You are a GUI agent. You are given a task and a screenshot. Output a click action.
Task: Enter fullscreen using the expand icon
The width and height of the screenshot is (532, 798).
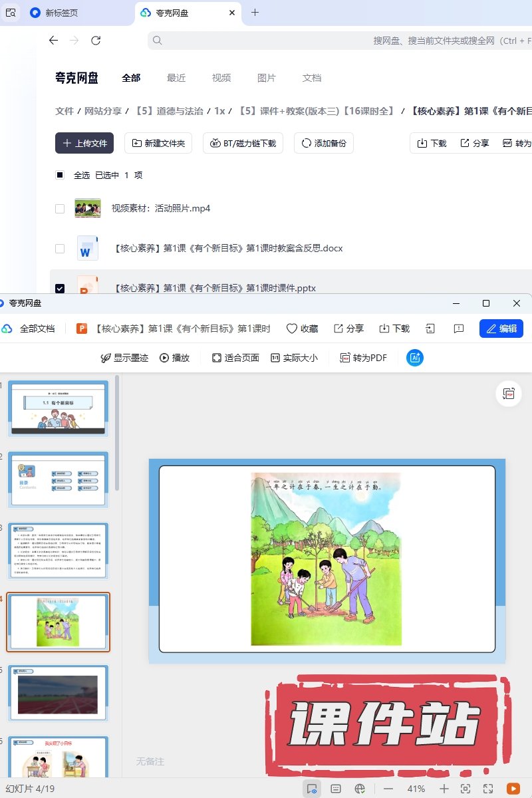(488, 788)
